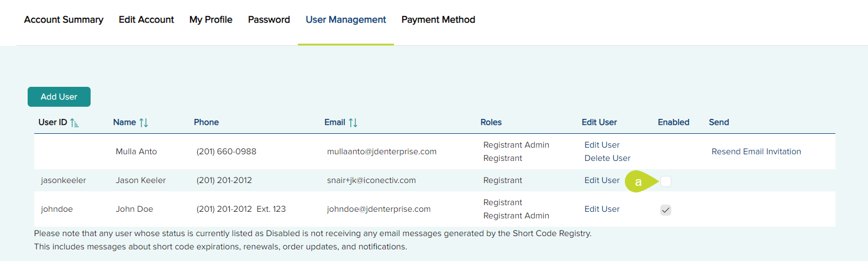Open the Payment Method tab
868x261 pixels.
pyautogui.click(x=438, y=20)
